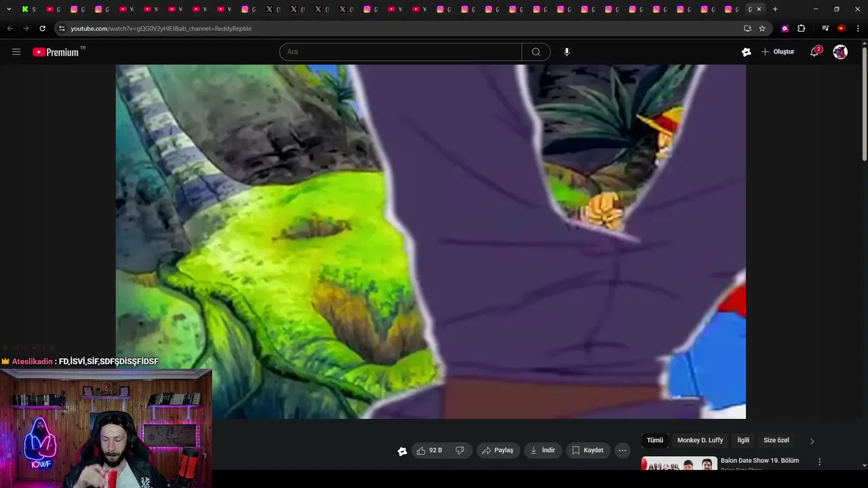The width and height of the screenshot is (868, 488).
Task: Open a new browser tab
Action: coord(775,9)
